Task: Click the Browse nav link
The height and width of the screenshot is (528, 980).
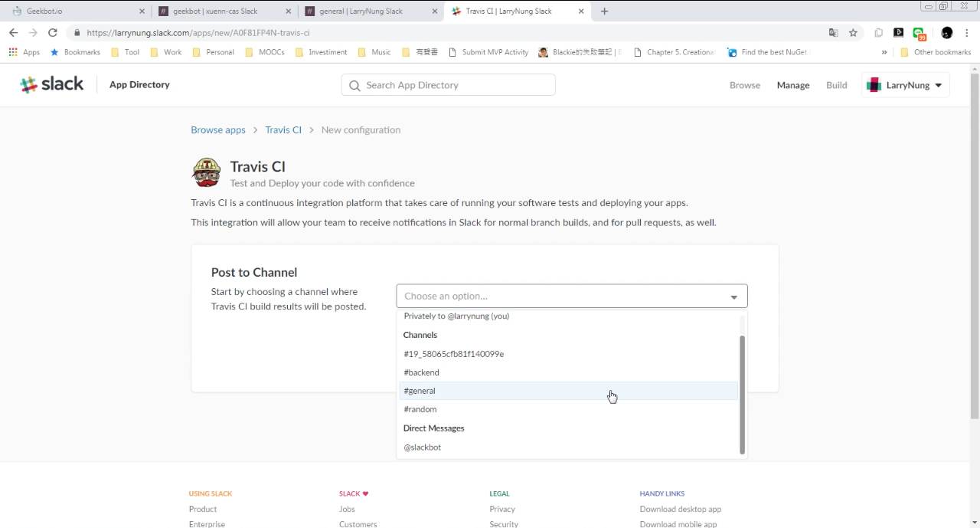Action: tap(744, 85)
